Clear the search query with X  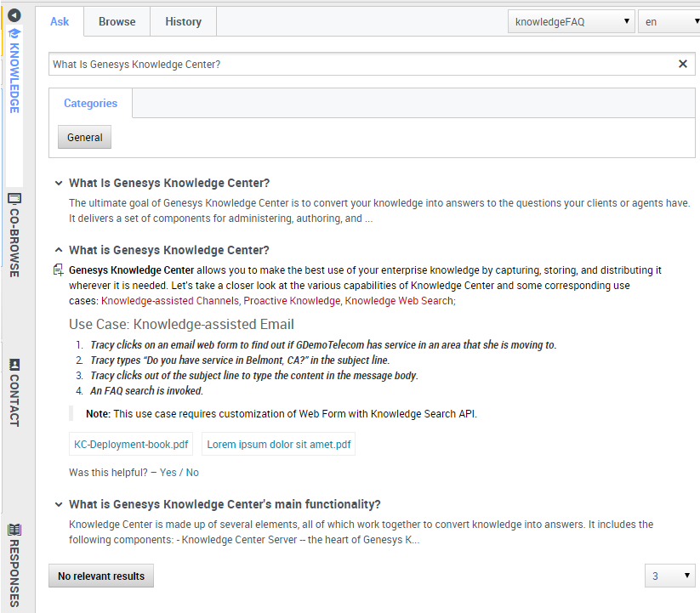click(x=682, y=64)
